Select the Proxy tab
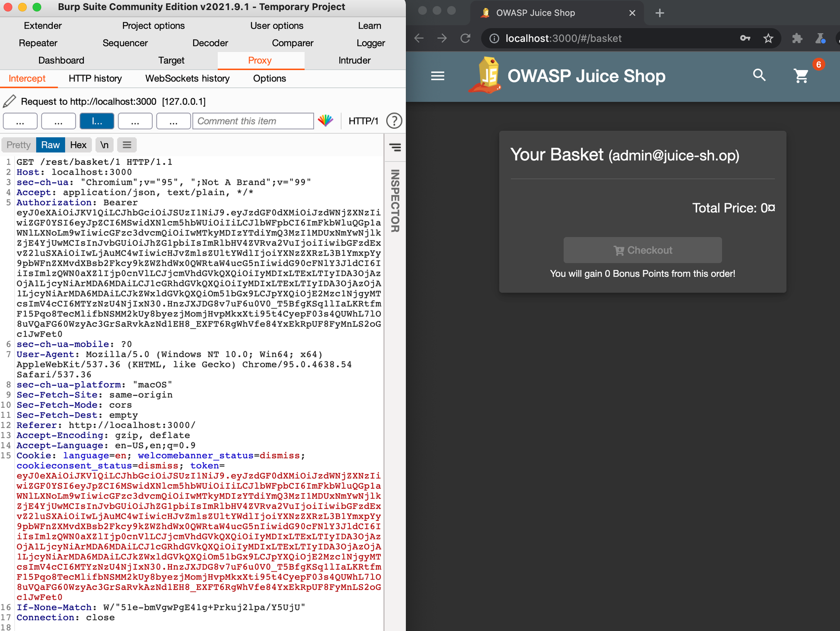The width and height of the screenshot is (840, 631). (260, 60)
